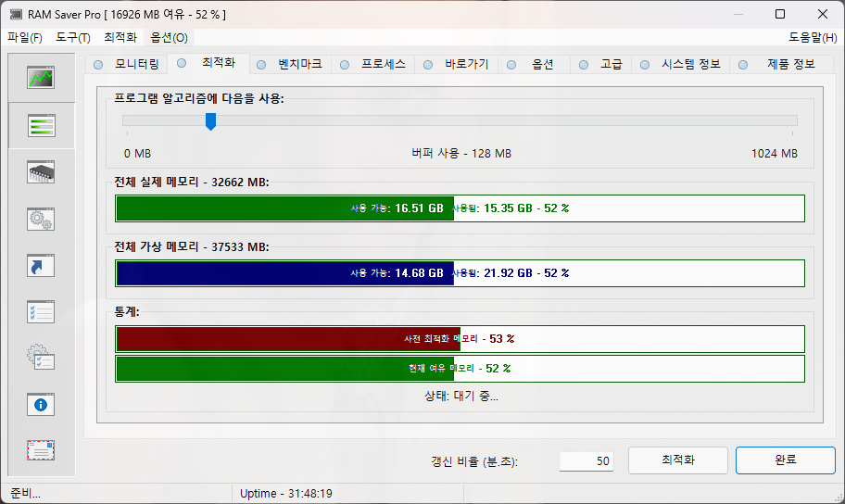The image size is (845, 504).
Task: Click the 전체 실제 메모리 - 32662 MB label
Action: pos(191,183)
